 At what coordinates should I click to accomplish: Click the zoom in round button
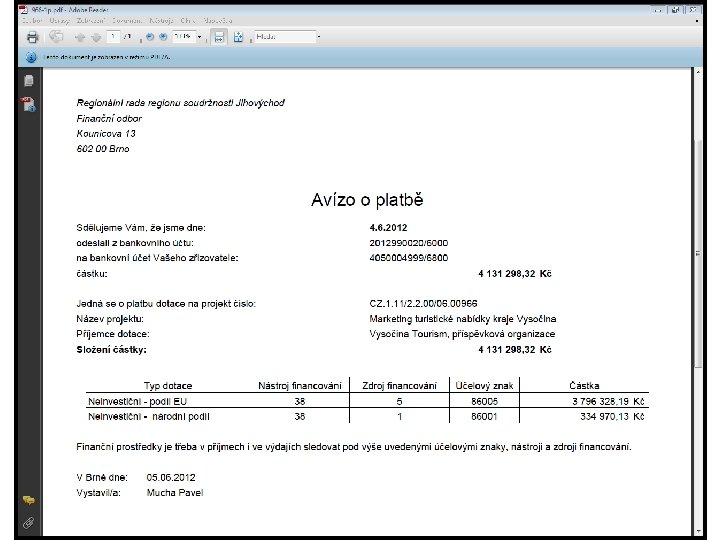coord(163,37)
